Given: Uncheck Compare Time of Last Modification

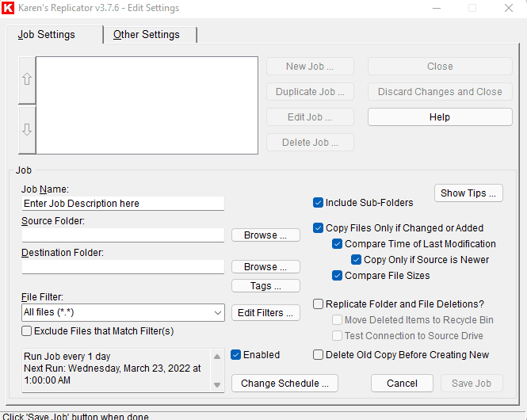Looking at the screenshot, I should (x=337, y=244).
